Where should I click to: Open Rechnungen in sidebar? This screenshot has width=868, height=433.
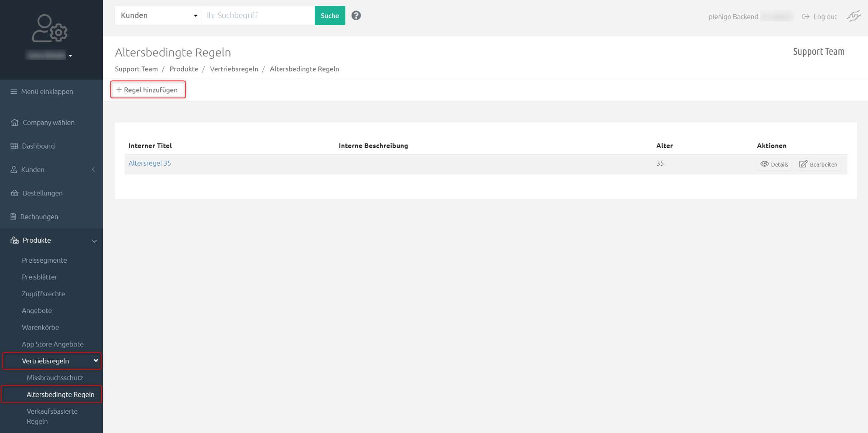39,217
